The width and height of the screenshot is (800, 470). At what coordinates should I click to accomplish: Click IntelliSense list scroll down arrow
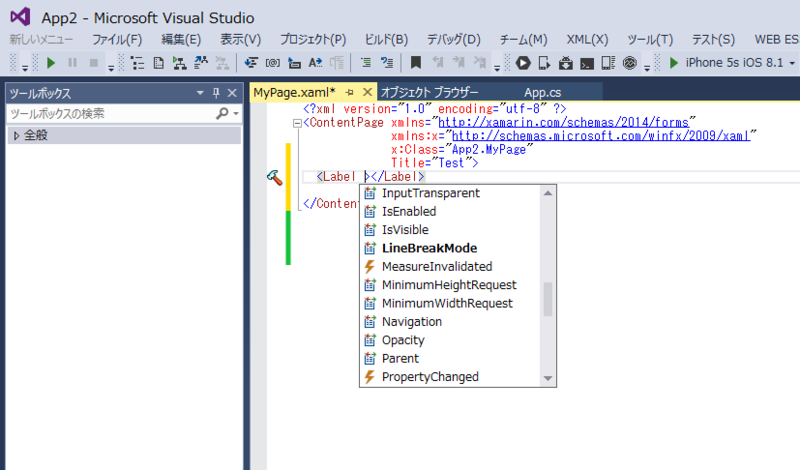pyautogui.click(x=548, y=378)
